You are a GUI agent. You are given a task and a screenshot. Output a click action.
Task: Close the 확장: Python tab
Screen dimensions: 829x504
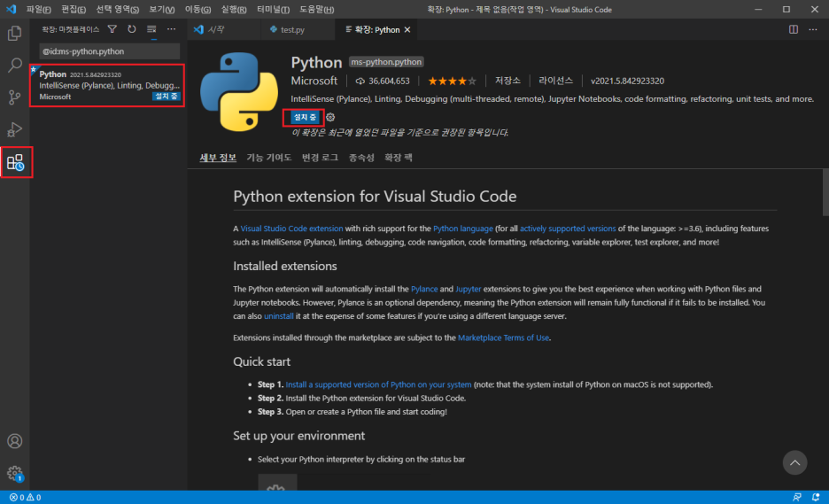pos(407,29)
